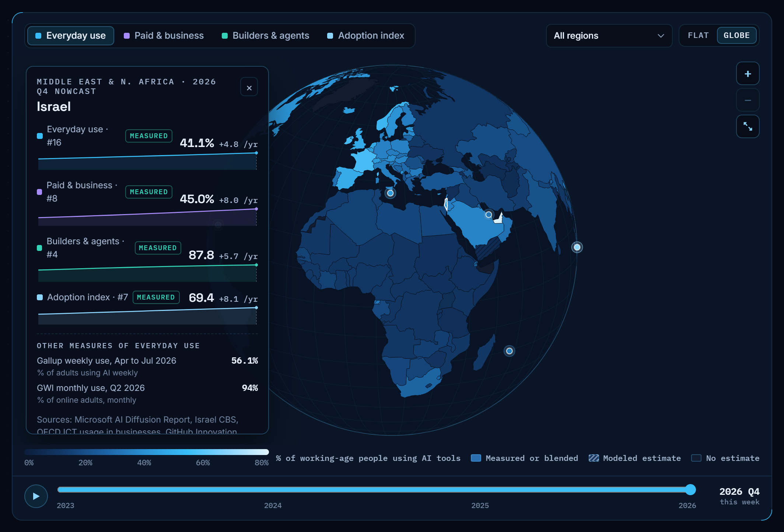Open the Adoption index tab

click(x=366, y=36)
